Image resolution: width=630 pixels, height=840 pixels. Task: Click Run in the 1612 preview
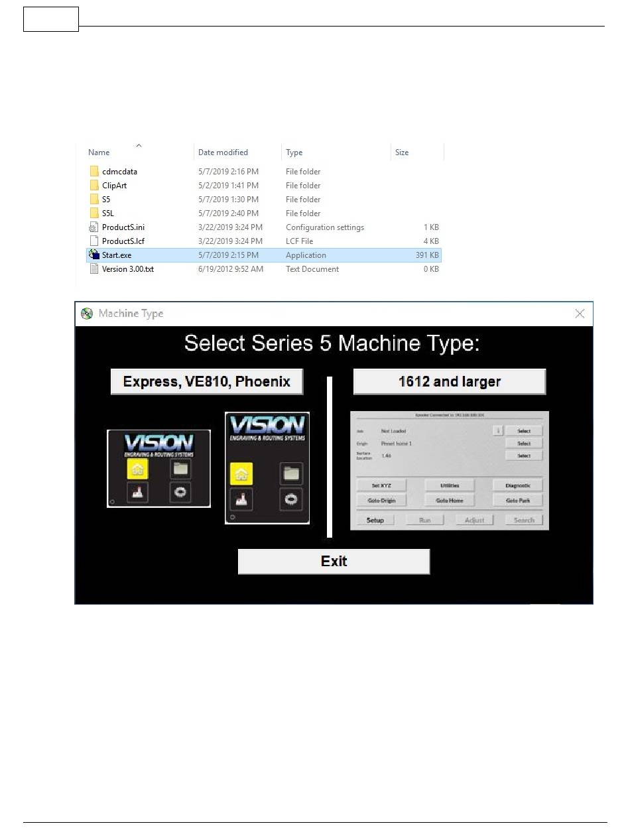click(425, 520)
